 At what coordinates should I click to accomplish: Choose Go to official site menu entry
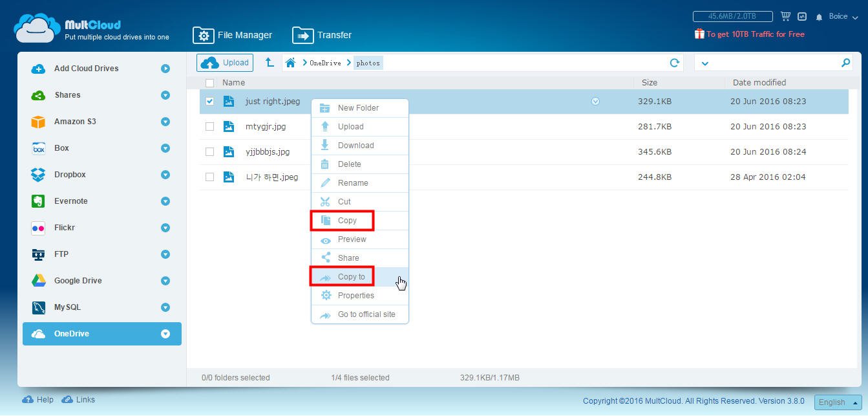360,314
